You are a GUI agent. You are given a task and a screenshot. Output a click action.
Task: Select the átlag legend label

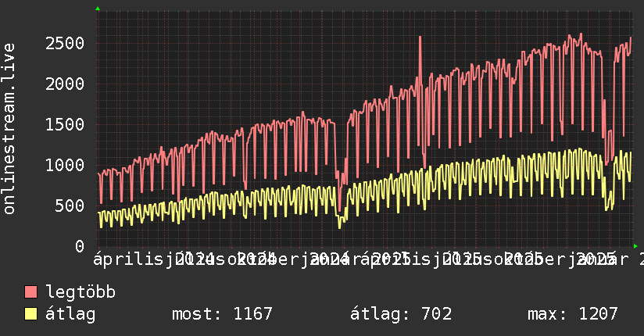(x=70, y=314)
